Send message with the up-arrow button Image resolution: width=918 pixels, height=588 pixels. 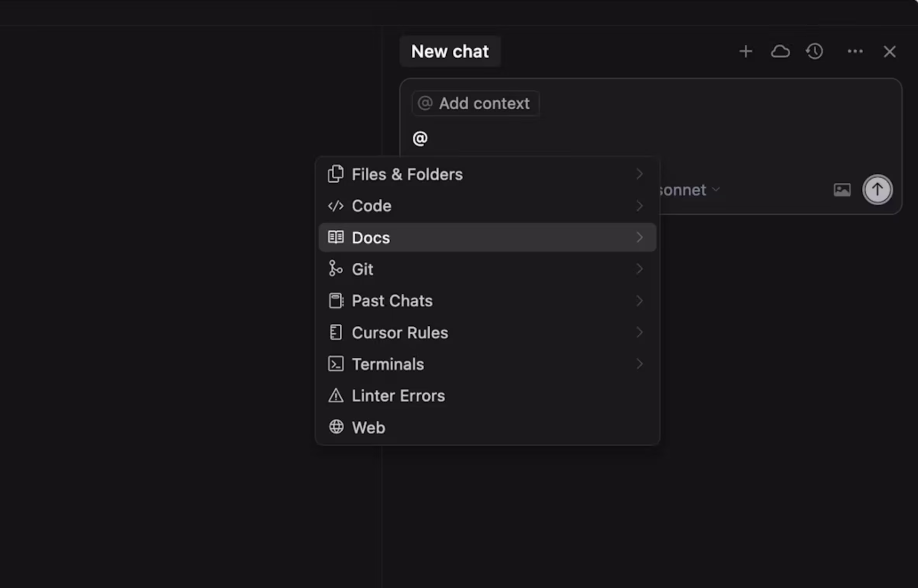click(877, 190)
